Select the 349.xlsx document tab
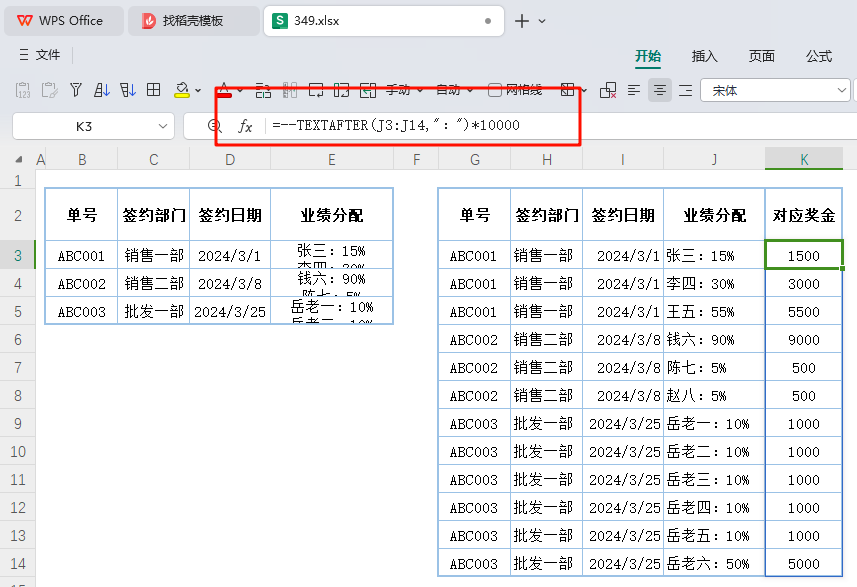The height and width of the screenshot is (587, 857). pyautogui.click(x=383, y=21)
